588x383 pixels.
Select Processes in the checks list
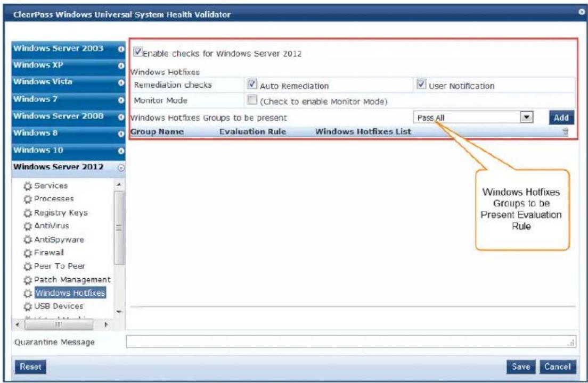pos(54,199)
